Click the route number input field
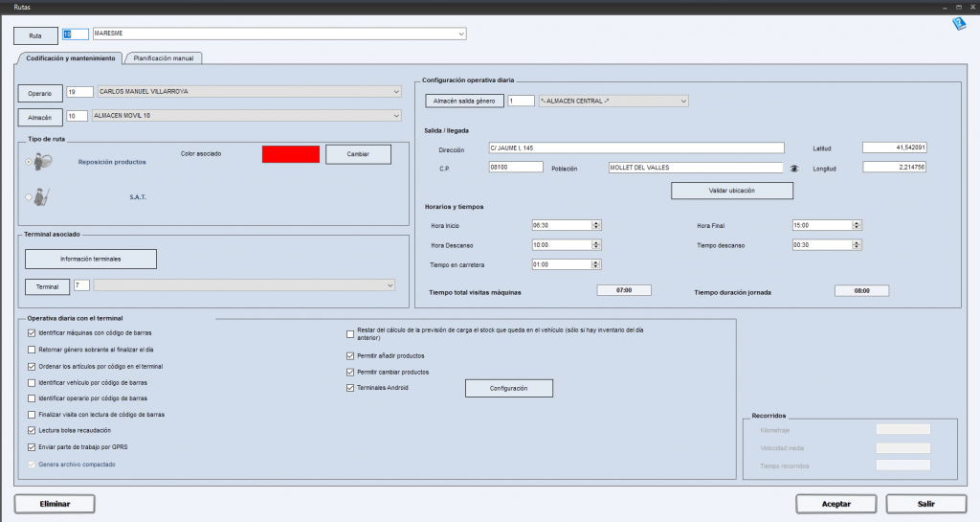Viewport: 980px width, 522px height. (75, 34)
